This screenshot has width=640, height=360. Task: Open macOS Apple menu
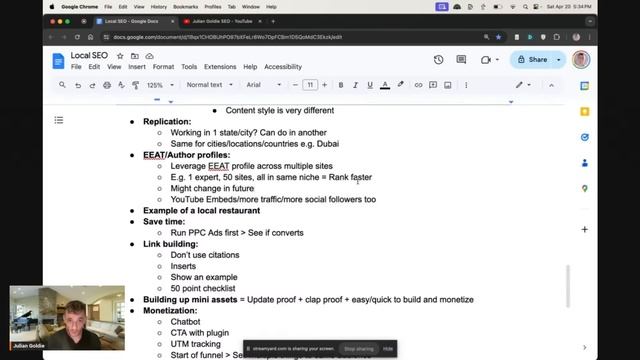pos(52,7)
